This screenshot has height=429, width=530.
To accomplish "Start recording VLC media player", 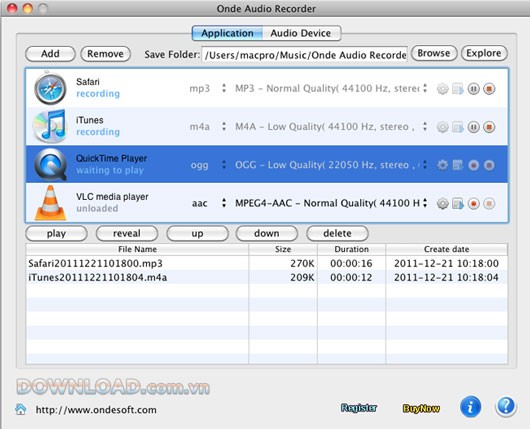I will pos(474,204).
